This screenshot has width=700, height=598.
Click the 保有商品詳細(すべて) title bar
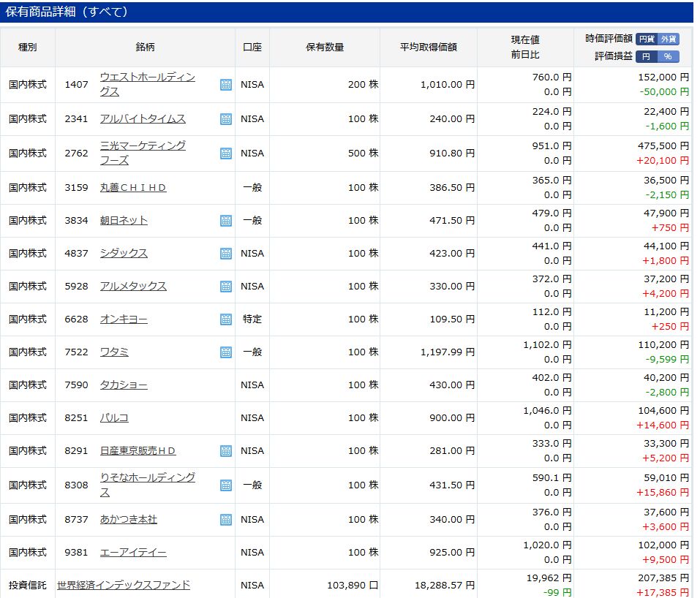(347, 12)
